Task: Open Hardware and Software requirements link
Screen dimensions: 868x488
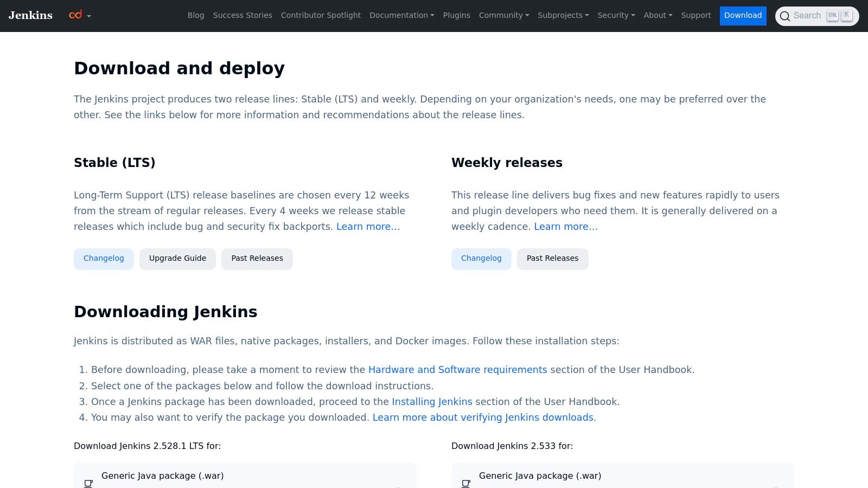Action: click(x=457, y=370)
